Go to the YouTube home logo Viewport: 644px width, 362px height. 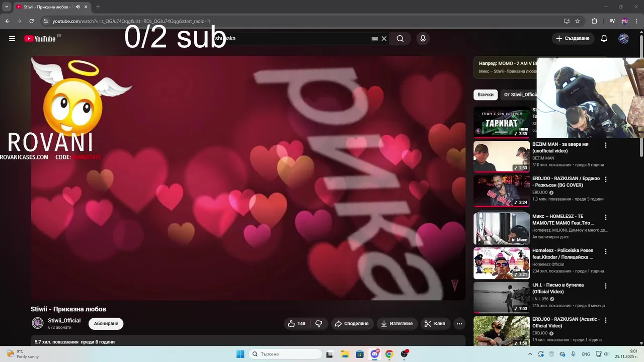pyautogui.click(x=40, y=39)
